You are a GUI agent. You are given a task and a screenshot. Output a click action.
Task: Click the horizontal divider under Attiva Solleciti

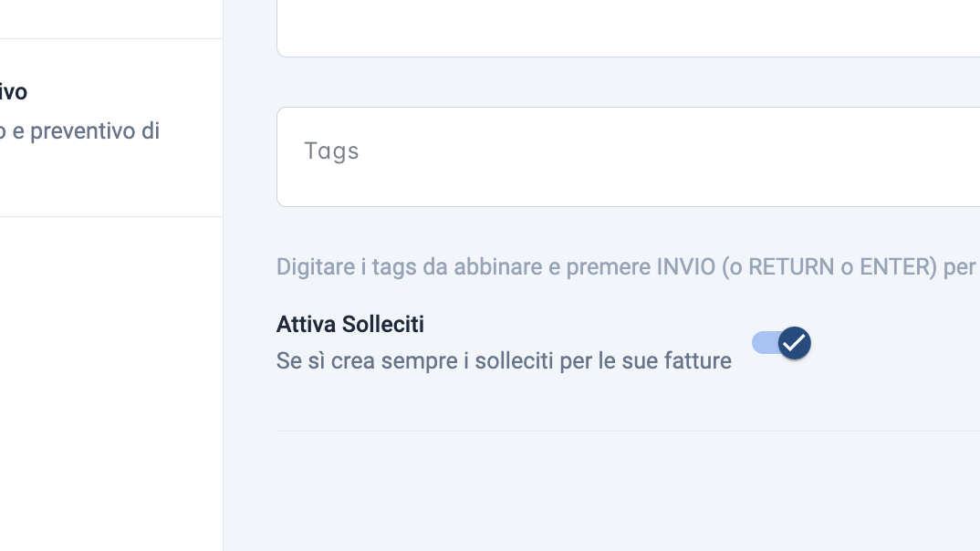628,431
